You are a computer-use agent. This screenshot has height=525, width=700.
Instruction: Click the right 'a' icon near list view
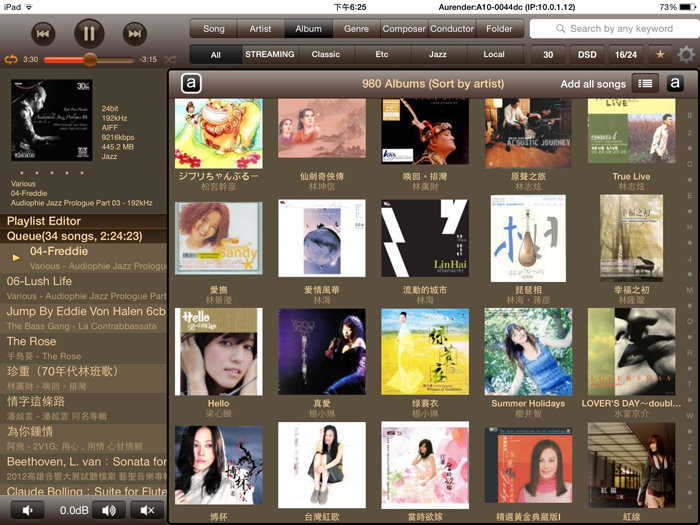click(675, 83)
